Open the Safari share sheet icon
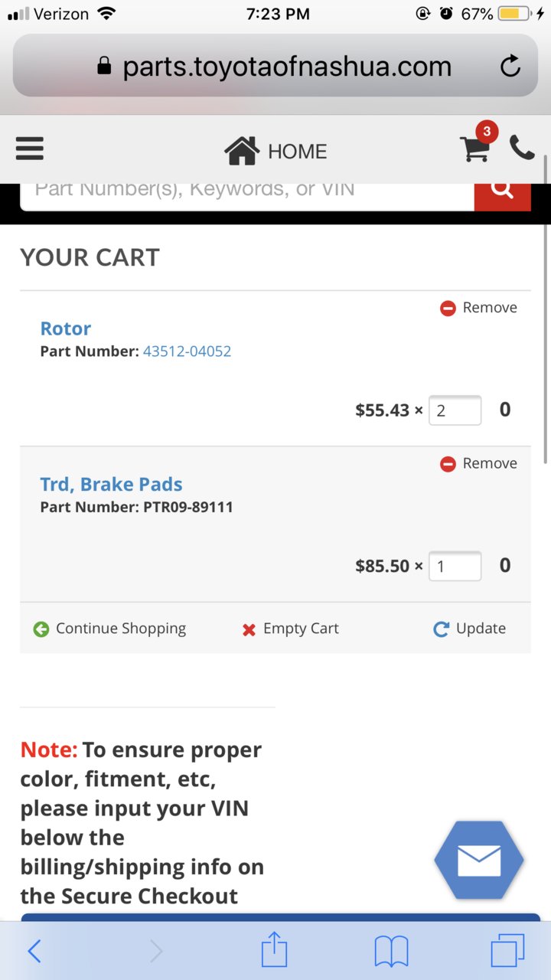This screenshot has width=551, height=980. [274, 951]
